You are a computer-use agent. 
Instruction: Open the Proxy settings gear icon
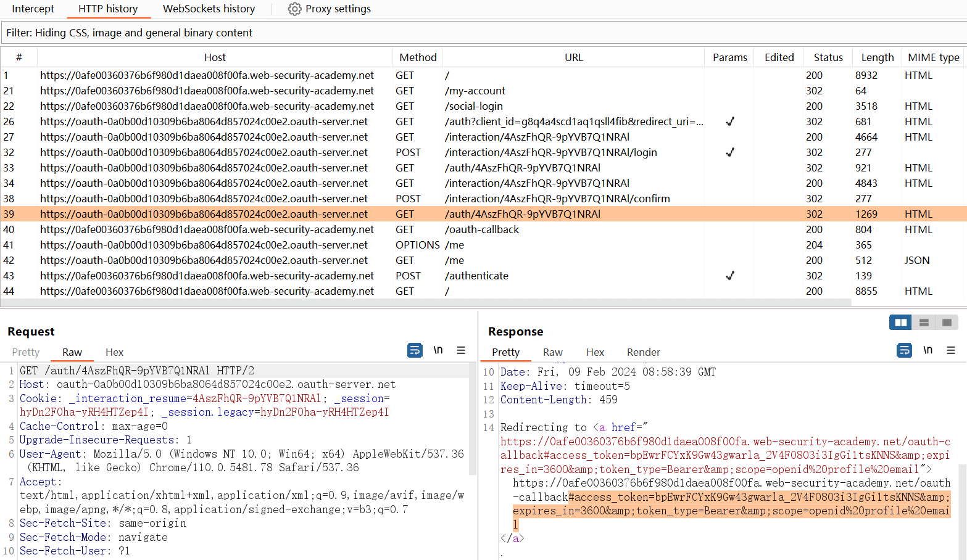coord(294,9)
